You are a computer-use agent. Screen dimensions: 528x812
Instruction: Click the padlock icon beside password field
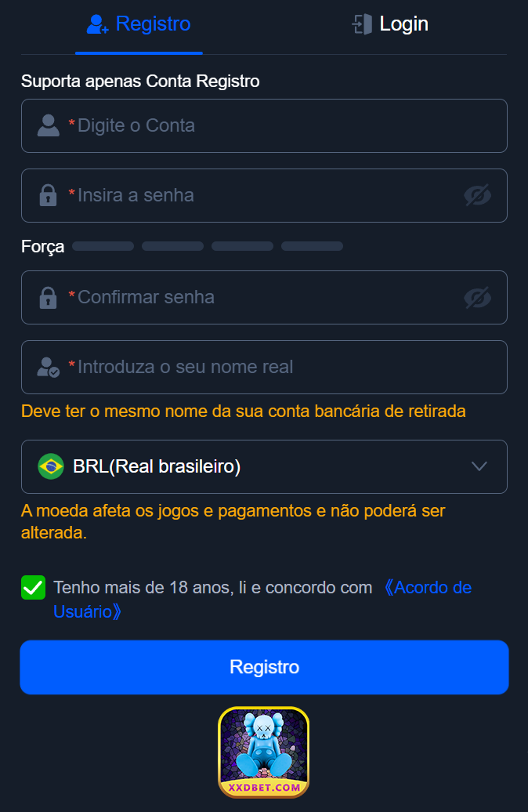point(47,195)
